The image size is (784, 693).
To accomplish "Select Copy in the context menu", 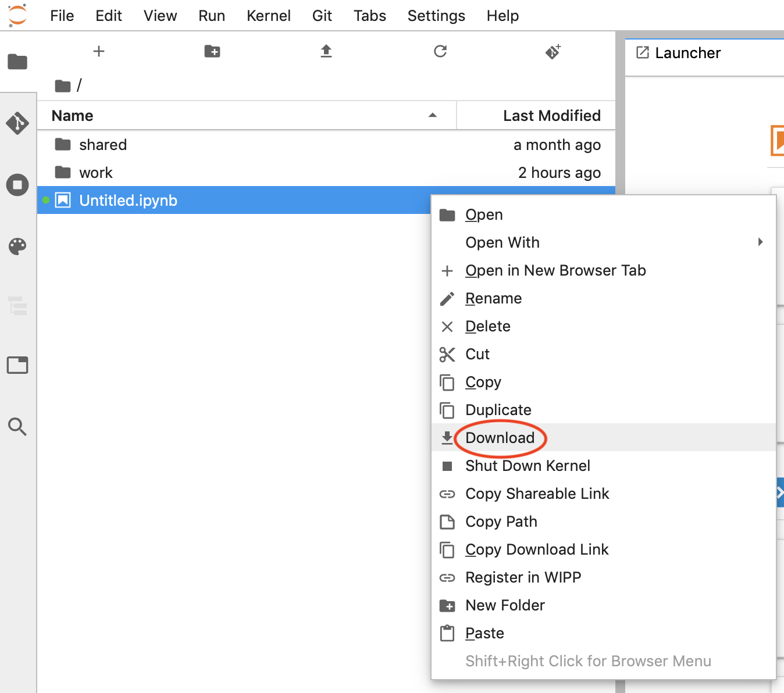I will click(603, 382).
